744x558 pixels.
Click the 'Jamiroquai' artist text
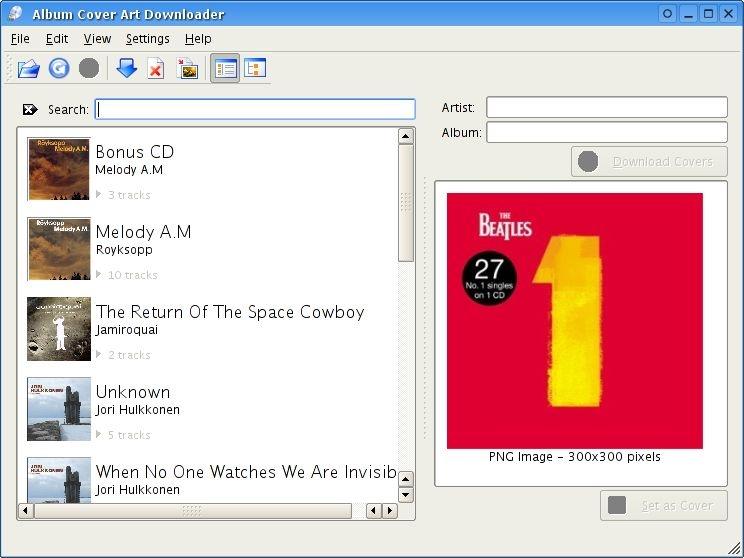click(127, 329)
